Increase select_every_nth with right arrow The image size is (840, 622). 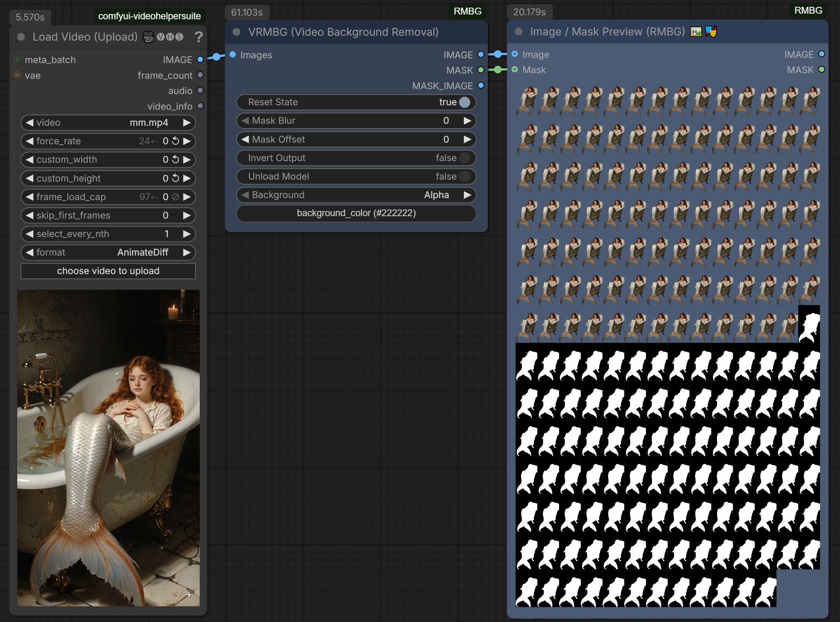coord(186,234)
